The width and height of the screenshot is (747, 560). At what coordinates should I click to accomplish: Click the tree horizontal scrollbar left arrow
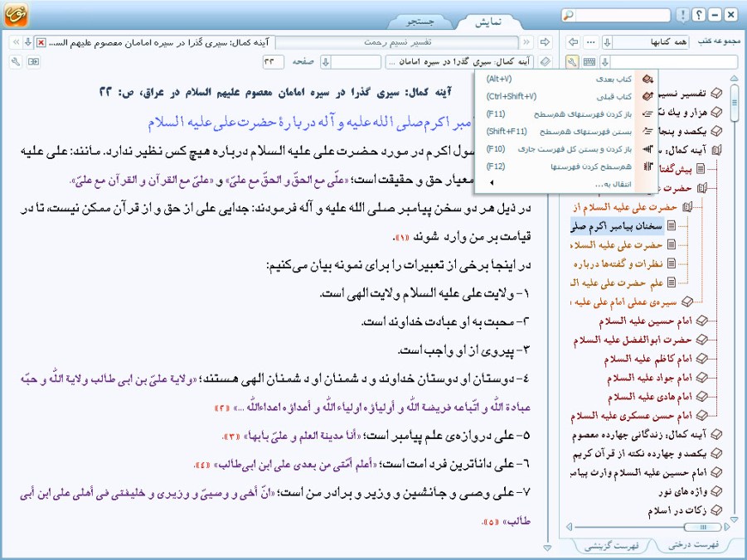pyautogui.click(x=569, y=527)
